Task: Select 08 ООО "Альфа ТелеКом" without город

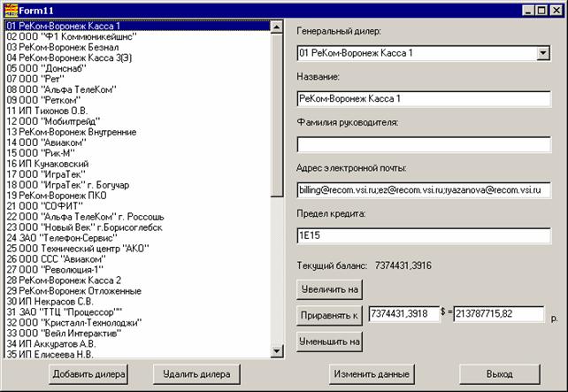Action: click(138, 89)
